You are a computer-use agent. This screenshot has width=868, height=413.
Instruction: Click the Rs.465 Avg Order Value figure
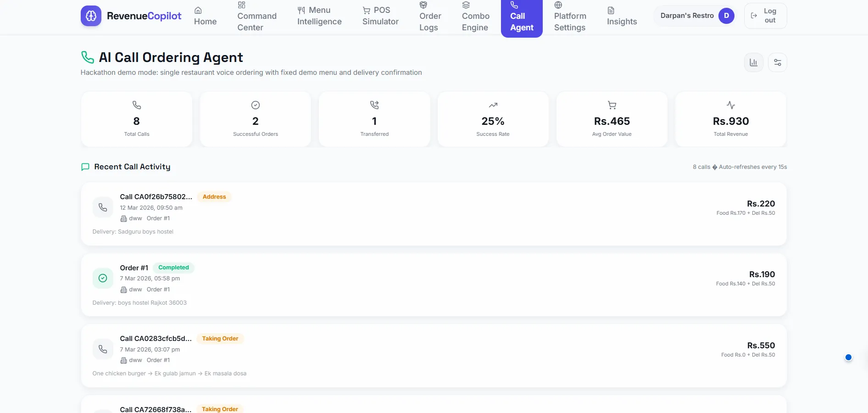click(612, 121)
